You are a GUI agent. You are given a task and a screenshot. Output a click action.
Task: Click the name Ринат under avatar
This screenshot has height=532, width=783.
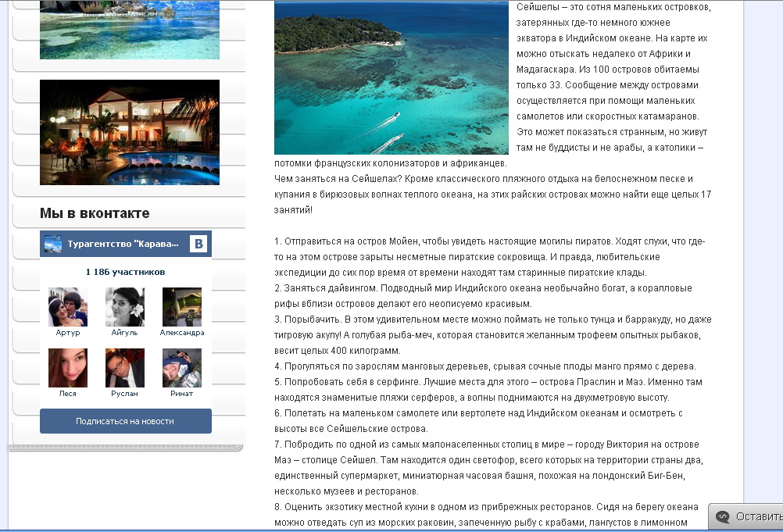point(182,393)
